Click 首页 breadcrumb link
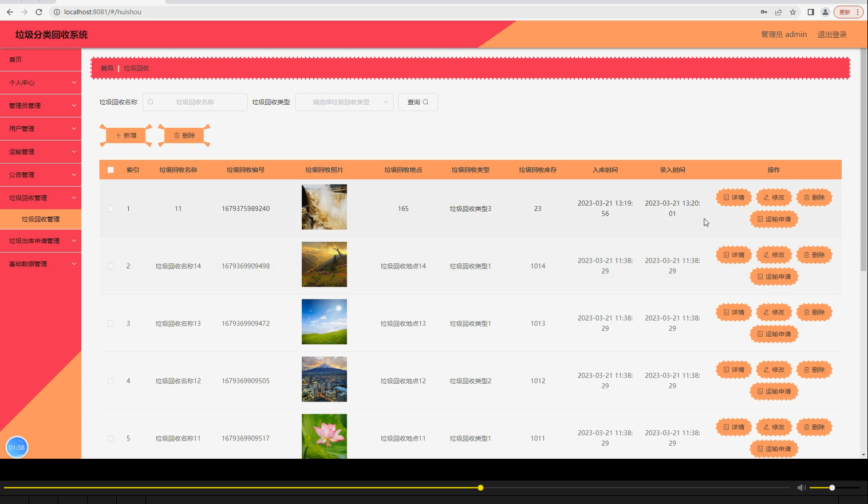The height and width of the screenshot is (504, 868). [107, 68]
